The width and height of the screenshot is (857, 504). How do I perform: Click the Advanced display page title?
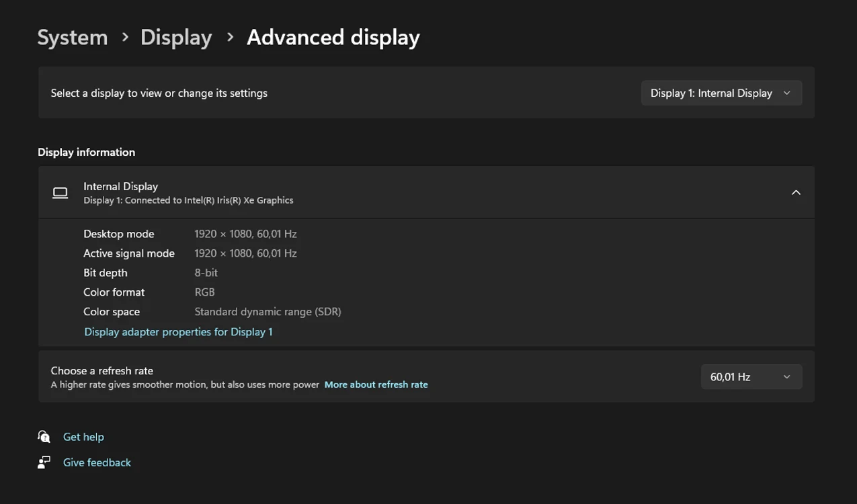(333, 38)
